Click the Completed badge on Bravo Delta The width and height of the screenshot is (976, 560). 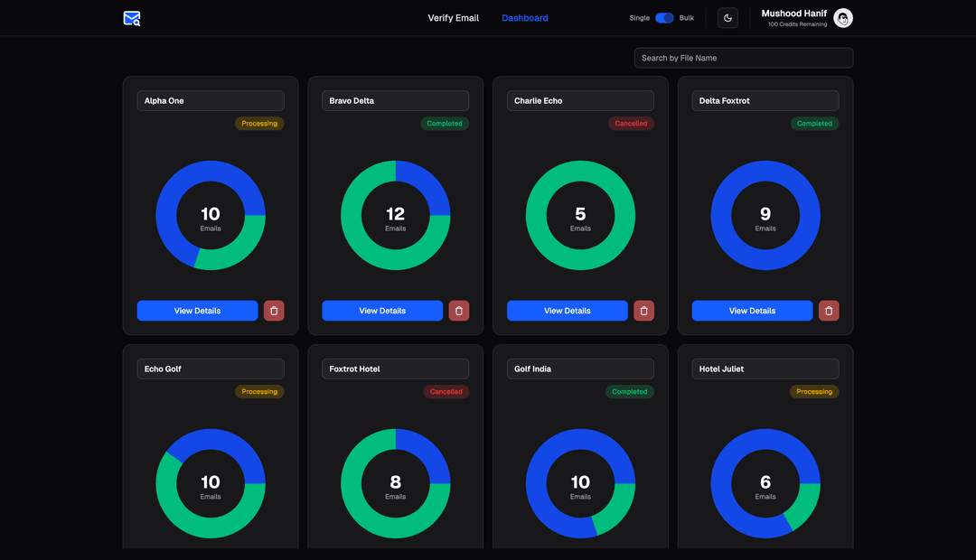[445, 123]
